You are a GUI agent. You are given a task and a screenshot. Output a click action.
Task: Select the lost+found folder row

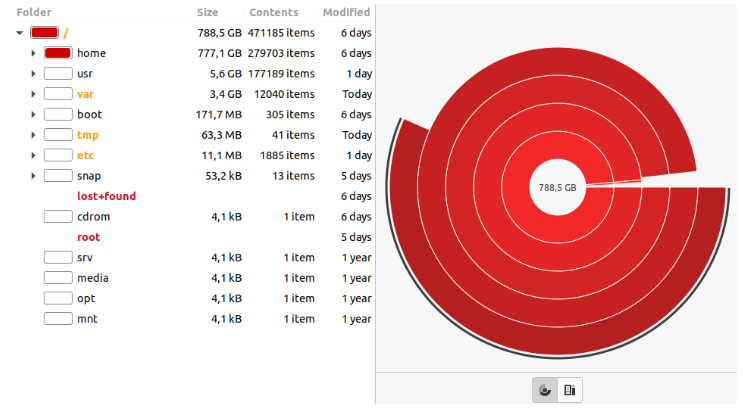tap(106, 196)
